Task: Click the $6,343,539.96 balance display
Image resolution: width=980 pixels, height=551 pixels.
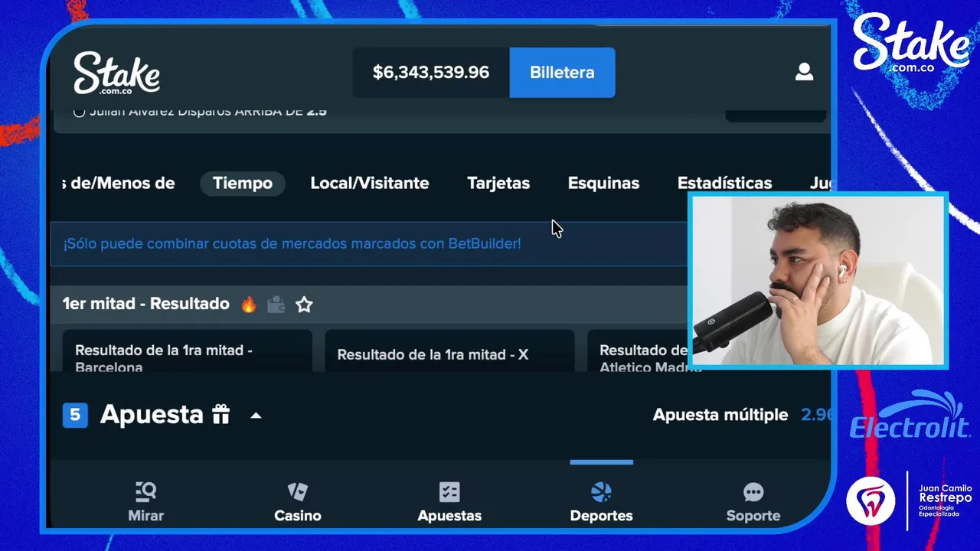Action: [x=431, y=73]
